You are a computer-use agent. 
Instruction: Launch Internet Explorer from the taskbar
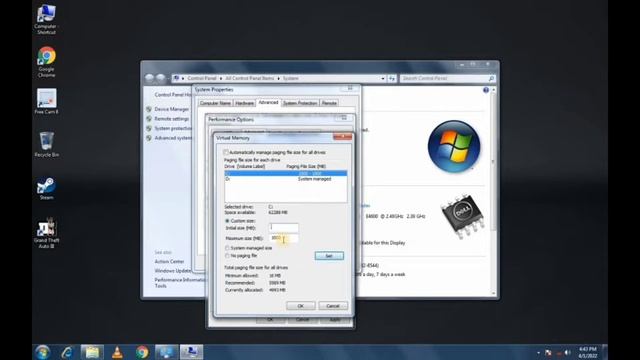coord(67,352)
